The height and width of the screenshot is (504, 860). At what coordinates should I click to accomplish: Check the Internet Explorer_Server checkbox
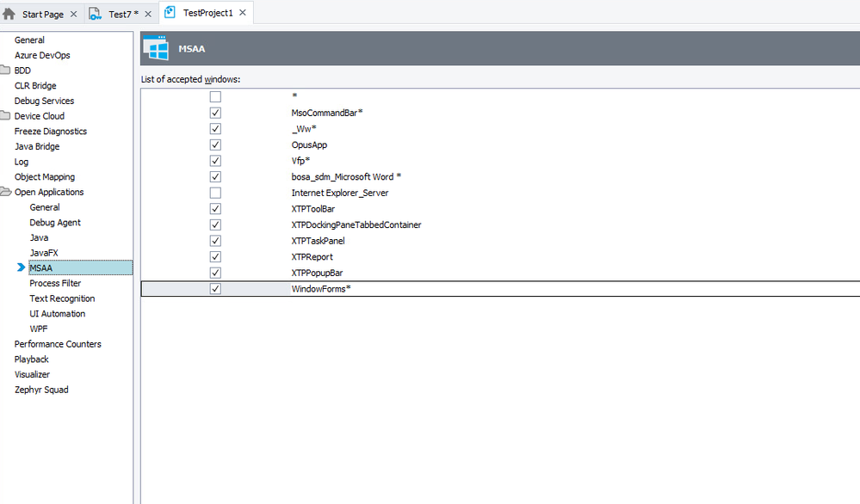[215, 193]
